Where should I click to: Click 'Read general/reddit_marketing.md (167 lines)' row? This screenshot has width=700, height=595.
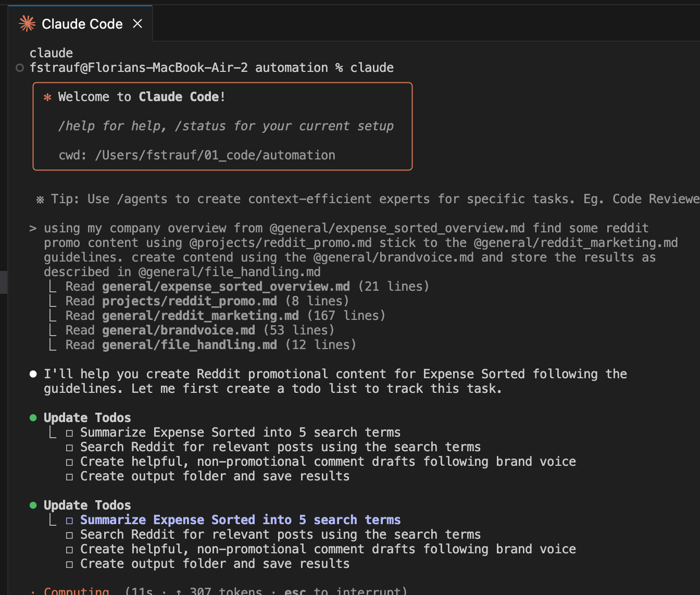(x=225, y=316)
